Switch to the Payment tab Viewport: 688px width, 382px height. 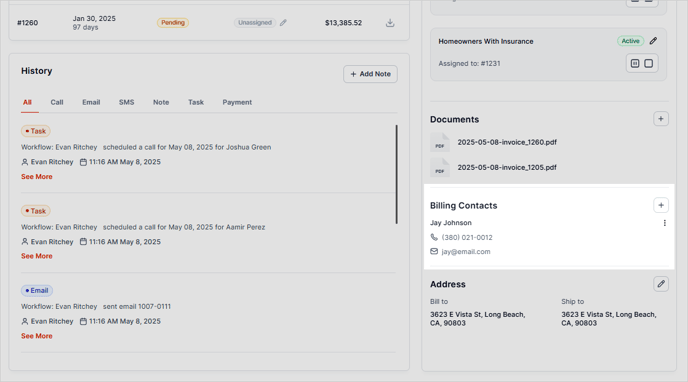coord(237,102)
